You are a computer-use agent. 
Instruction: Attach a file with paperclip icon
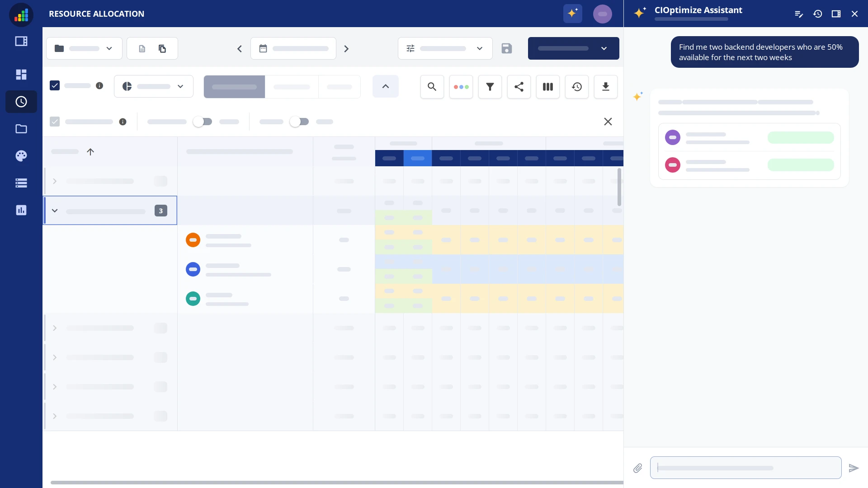(638, 468)
